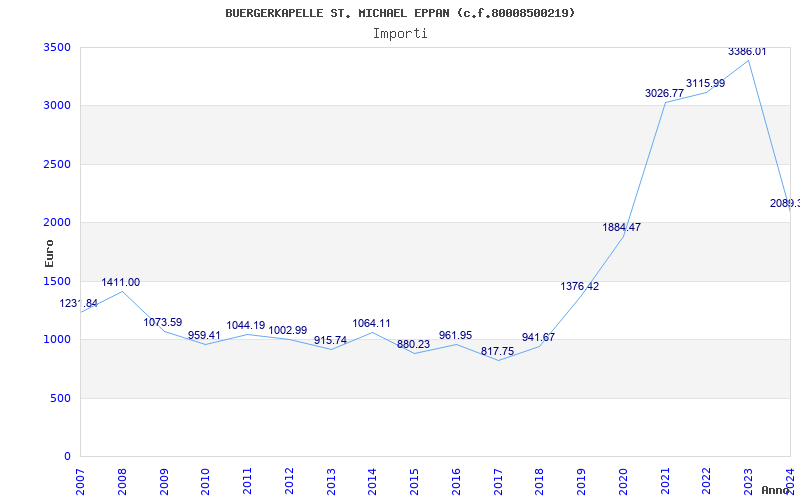Click the 2013 year axis label

[331, 482]
